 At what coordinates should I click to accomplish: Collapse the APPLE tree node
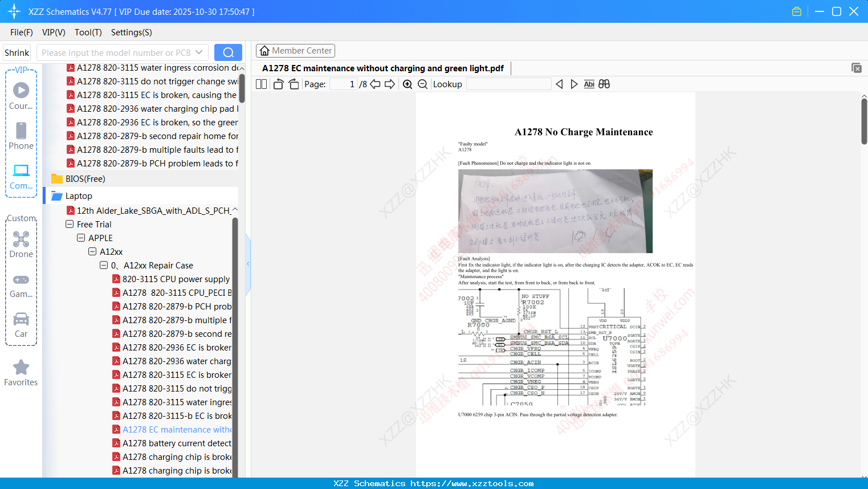[x=81, y=238]
